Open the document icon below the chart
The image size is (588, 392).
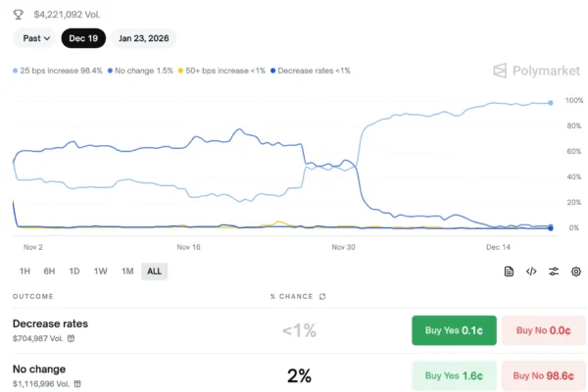point(509,271)
